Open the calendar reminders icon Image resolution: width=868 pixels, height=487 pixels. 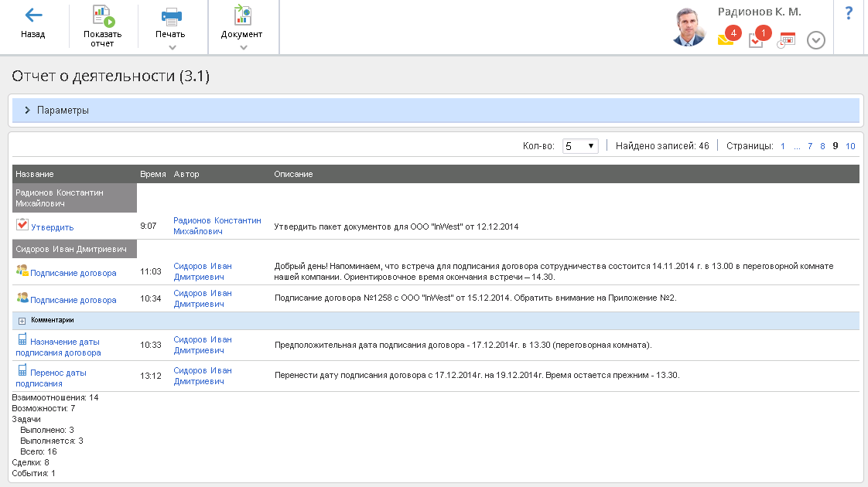point(786,40)
